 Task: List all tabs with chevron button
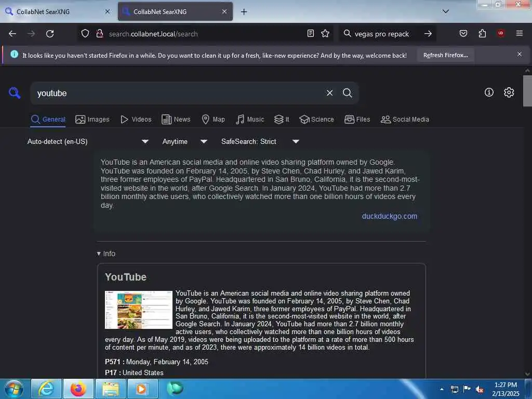click(446, 11)
